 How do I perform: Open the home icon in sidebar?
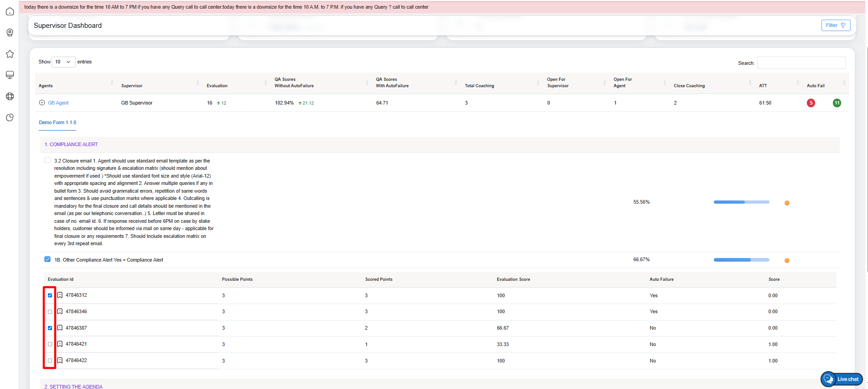click(10, 11)
